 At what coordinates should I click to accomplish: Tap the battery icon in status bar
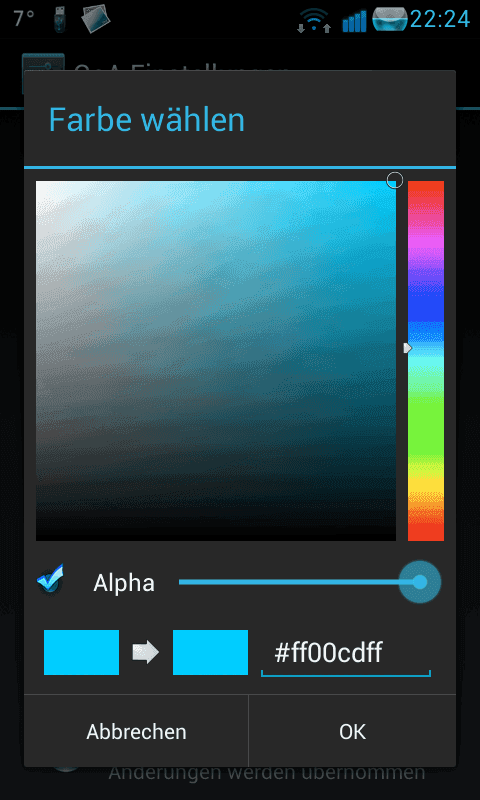point(390,19)
